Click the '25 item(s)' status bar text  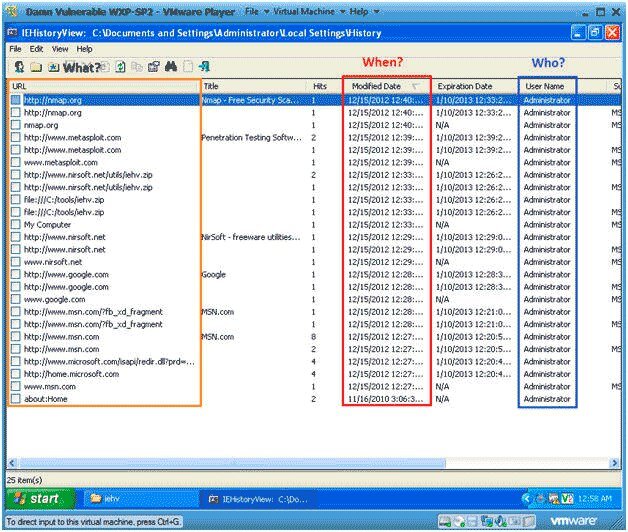click(x=24, y=480)
